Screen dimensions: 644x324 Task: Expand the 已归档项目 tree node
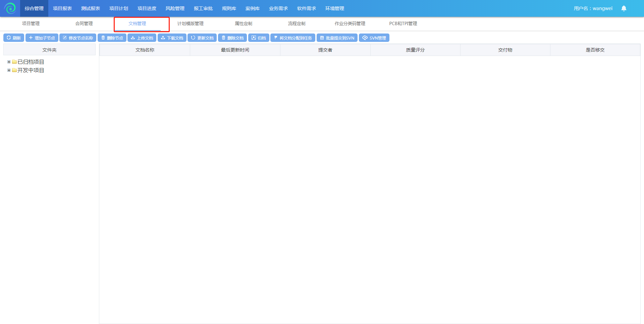click(9, 62)
